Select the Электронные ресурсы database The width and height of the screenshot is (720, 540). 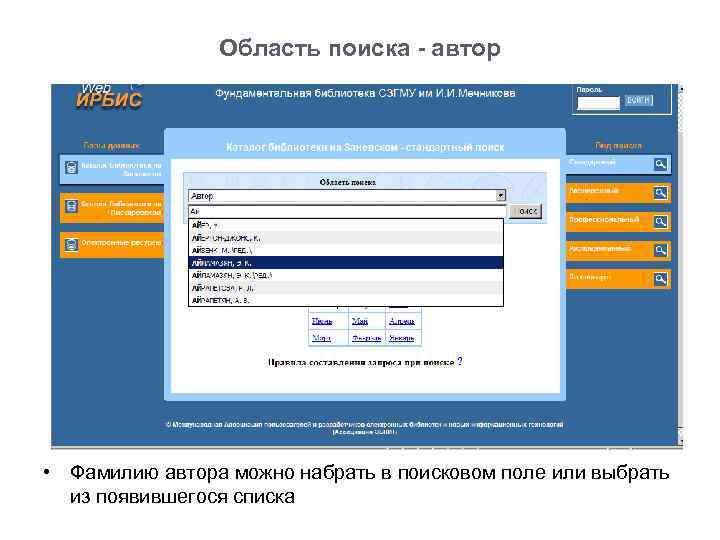pos(112,245)
